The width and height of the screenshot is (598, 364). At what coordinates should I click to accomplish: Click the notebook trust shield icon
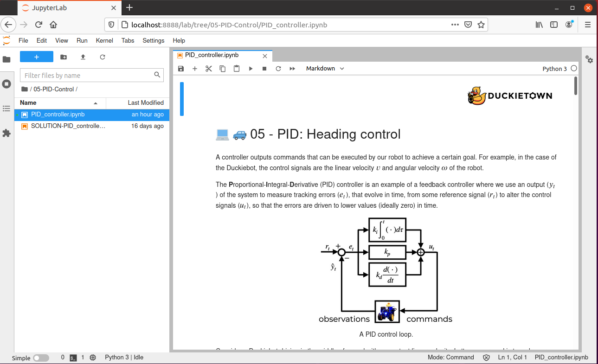coord(486,358)
